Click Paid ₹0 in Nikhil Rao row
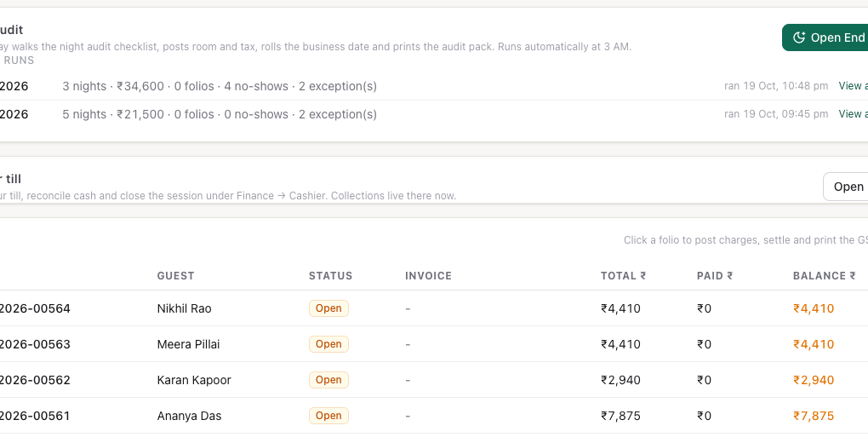 (704, 308)
